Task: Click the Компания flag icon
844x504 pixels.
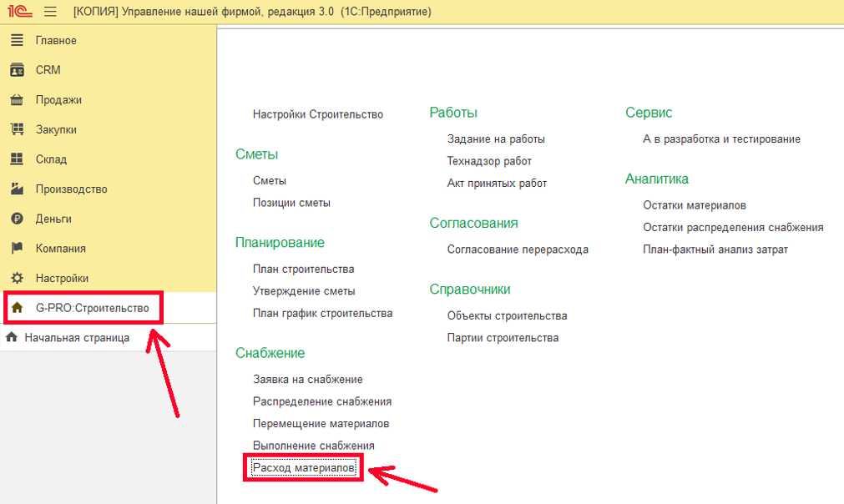Action: [17, 249]
